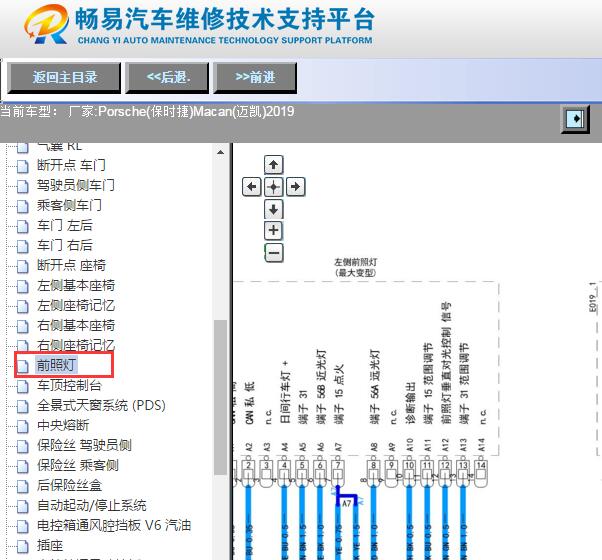The image size is (602, 560).
Task: Open 电控箱通风腔挡板 V6 汽油 entry
Action: point(114,525)
